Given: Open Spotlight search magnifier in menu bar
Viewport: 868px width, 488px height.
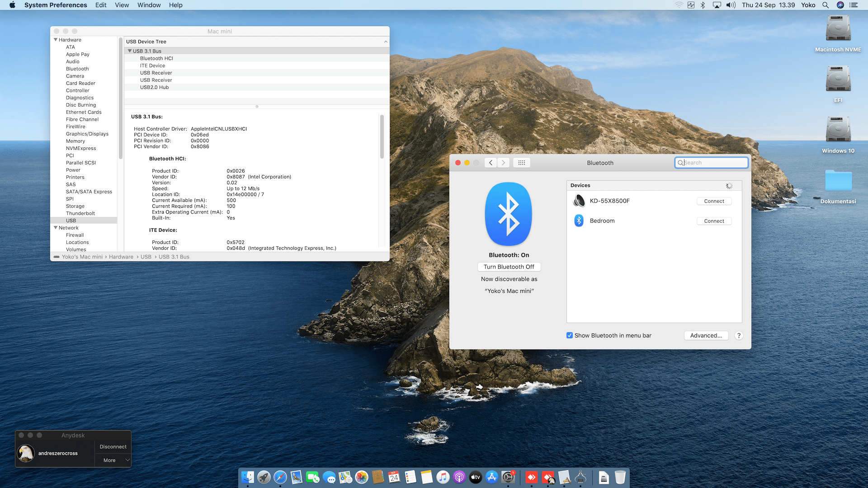Looking at the screenshot, I should tap(825, 5).
